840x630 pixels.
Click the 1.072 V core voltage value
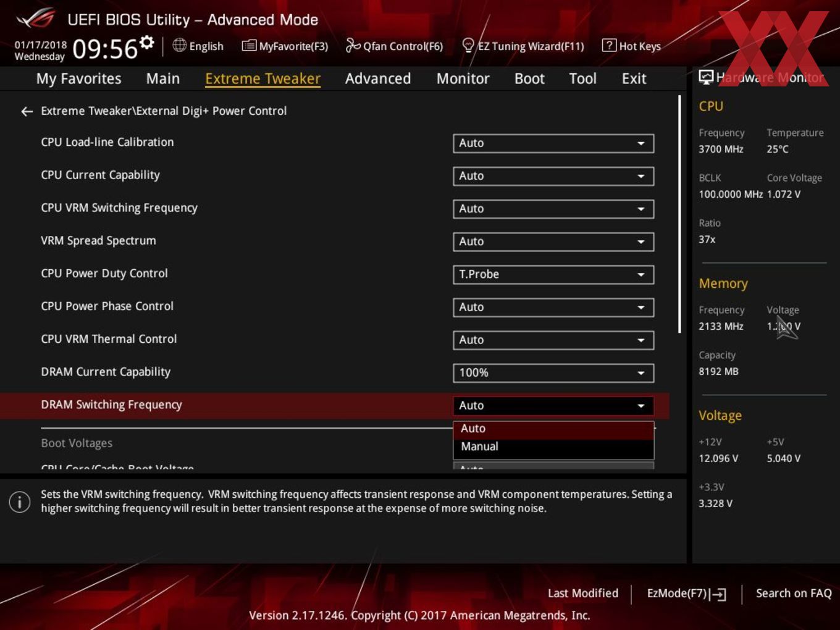(784, 194)
